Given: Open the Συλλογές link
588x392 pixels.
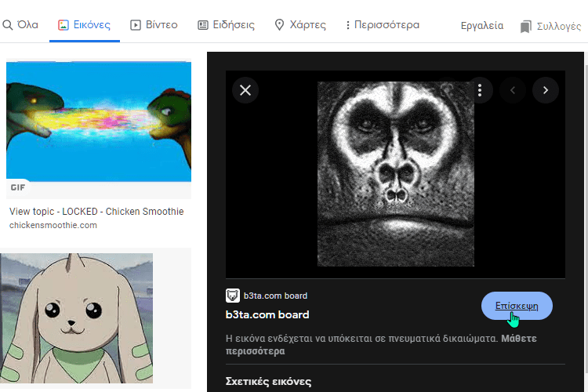Looking at the screenshot, I should (550, 26).
